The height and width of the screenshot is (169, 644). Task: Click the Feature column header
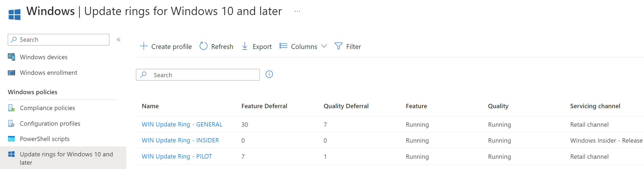click(416, 106)
